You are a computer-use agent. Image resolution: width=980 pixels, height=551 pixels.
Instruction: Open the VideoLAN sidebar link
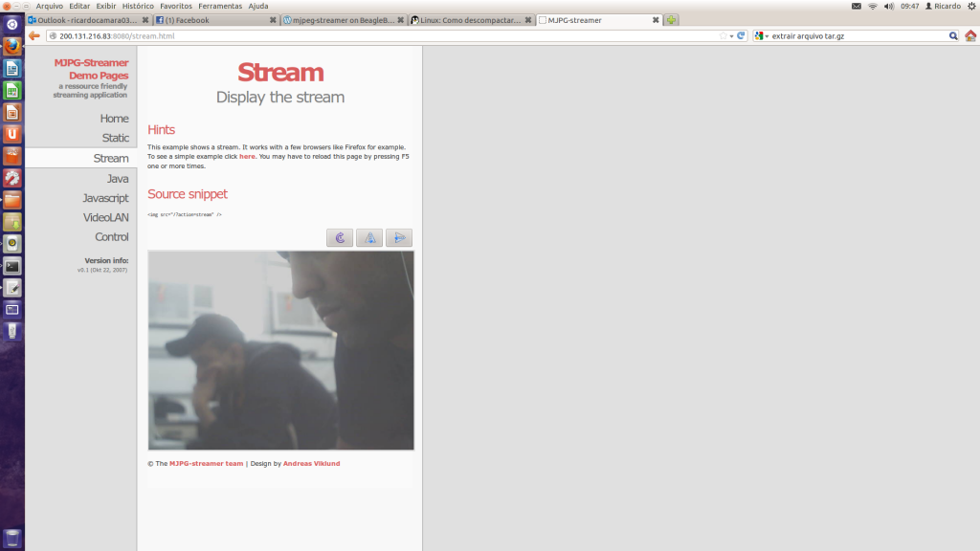tap(105, 217)
